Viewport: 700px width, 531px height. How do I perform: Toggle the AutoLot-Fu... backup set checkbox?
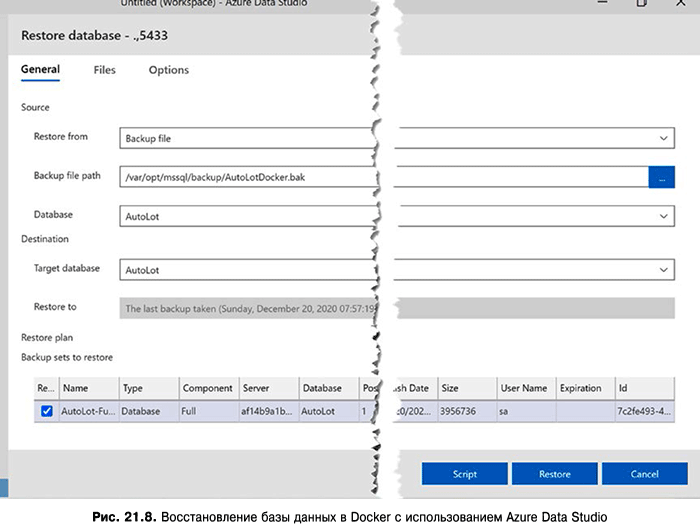[x=46, y=411]
